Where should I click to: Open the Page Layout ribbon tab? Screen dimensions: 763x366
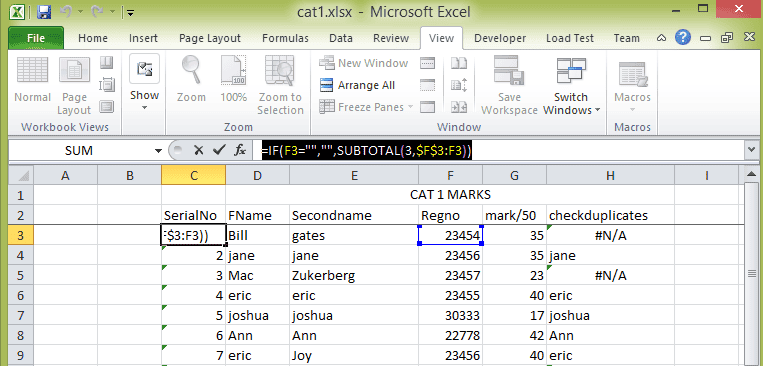pos(210,38)
